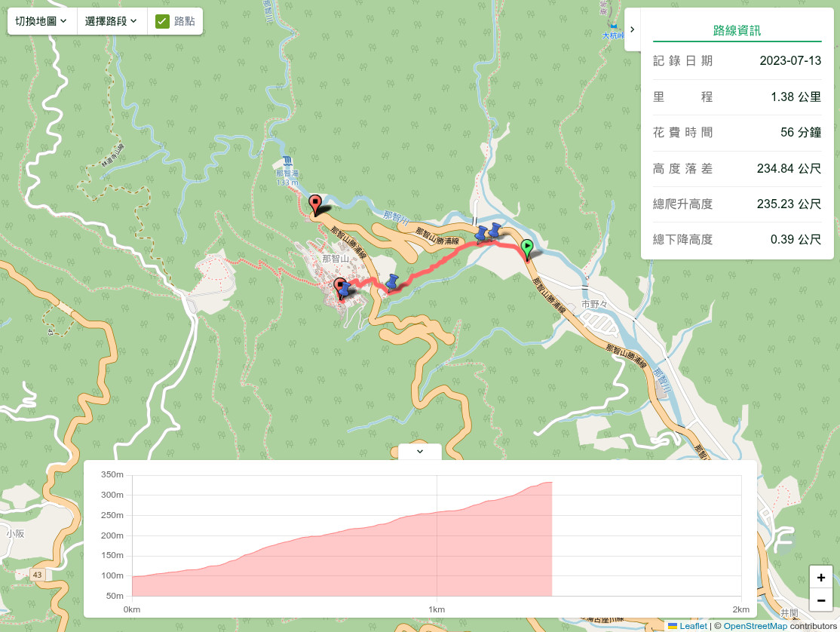
Task: Open the Leaflet attribution link
Action: [x=692, y=626]
